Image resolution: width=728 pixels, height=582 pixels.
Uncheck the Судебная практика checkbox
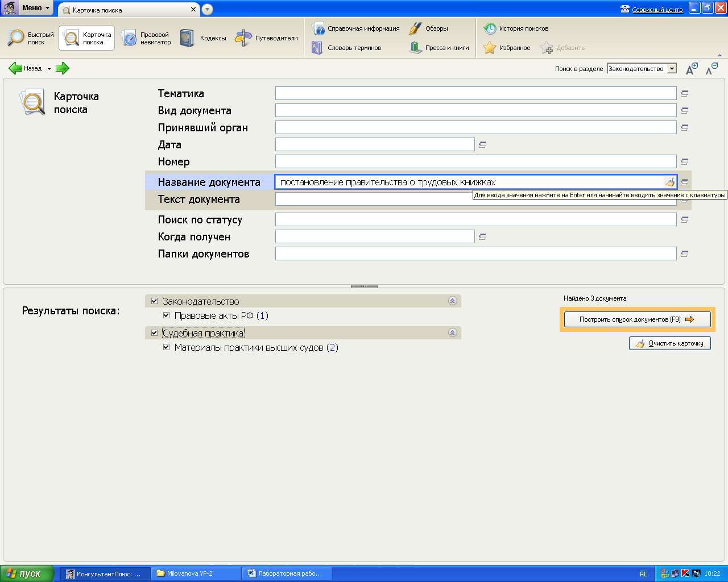pos(154,332)
